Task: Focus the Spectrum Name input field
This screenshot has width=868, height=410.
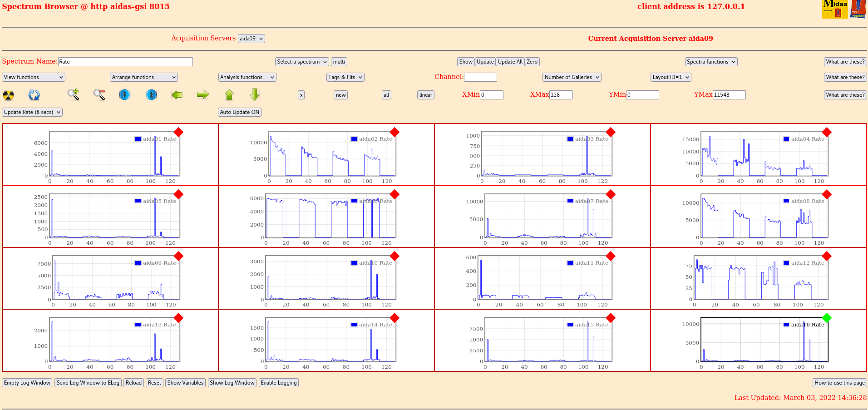Action: coord(125,62)
